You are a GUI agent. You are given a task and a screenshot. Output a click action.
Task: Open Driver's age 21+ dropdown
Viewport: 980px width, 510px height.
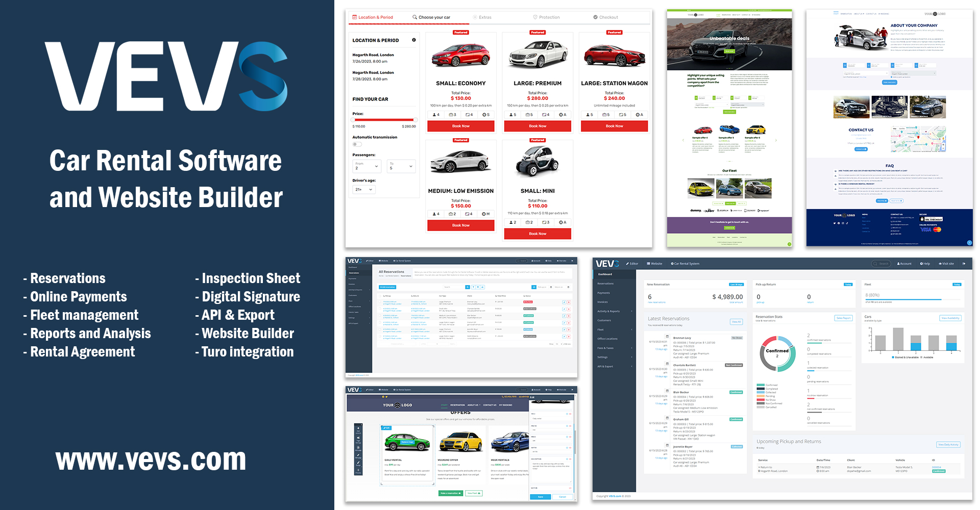(x=364, y=189)
